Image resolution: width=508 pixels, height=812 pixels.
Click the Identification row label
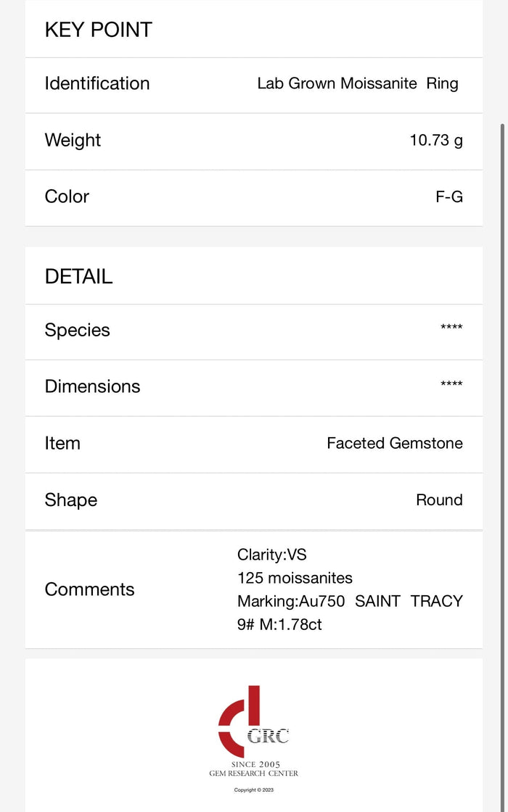click(x=97, y=83)
